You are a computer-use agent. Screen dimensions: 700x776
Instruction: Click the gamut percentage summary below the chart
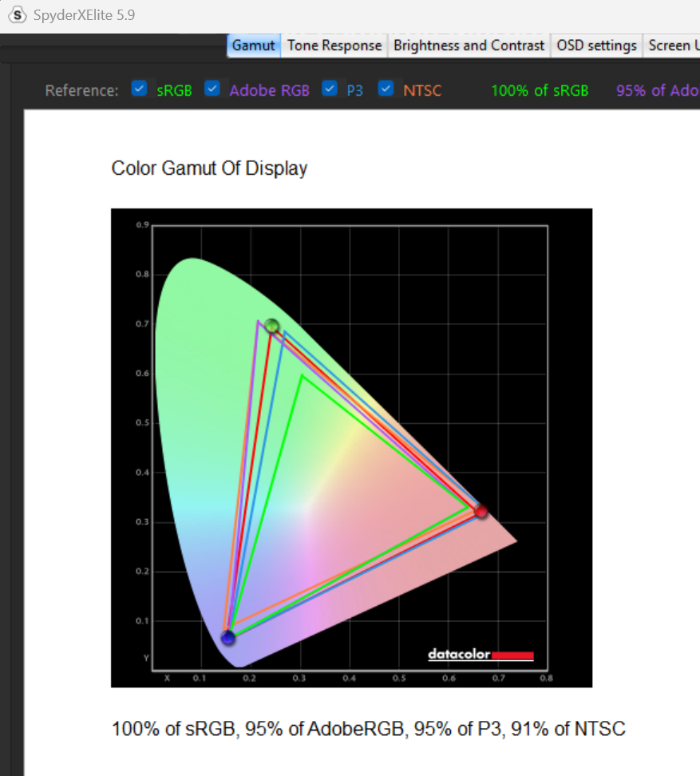368,729
